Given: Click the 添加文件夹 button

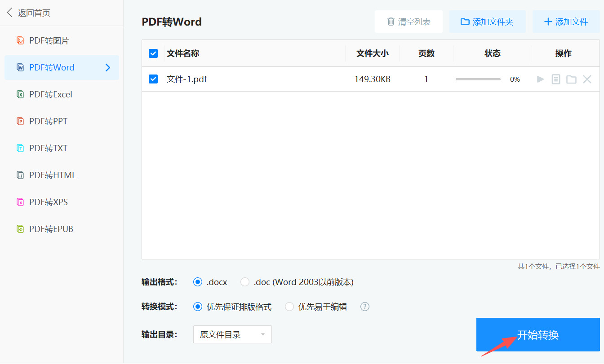Looking at the screenshot, I should (x=487, y=22).
